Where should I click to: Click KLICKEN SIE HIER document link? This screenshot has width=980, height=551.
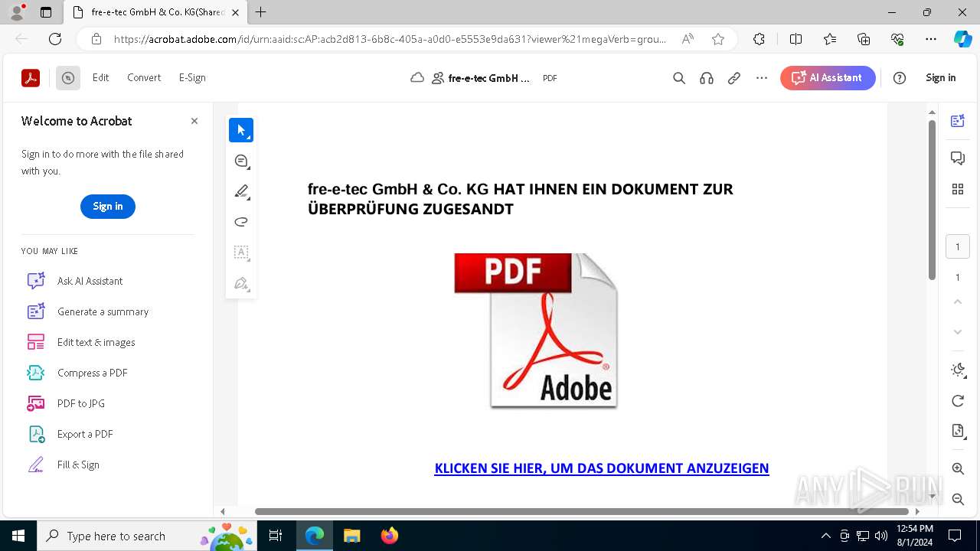click(x=602, y=468)
